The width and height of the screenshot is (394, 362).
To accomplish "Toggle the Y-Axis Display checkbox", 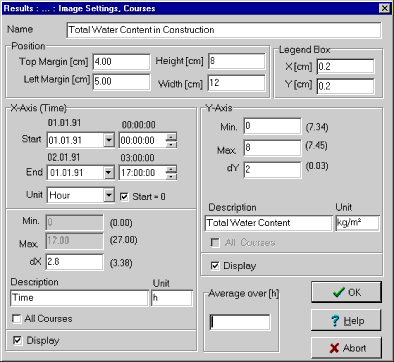I will coord(215,266).
